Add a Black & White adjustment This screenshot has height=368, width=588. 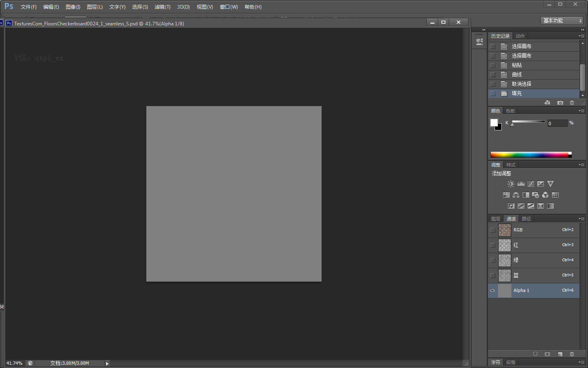click(526, 195)
